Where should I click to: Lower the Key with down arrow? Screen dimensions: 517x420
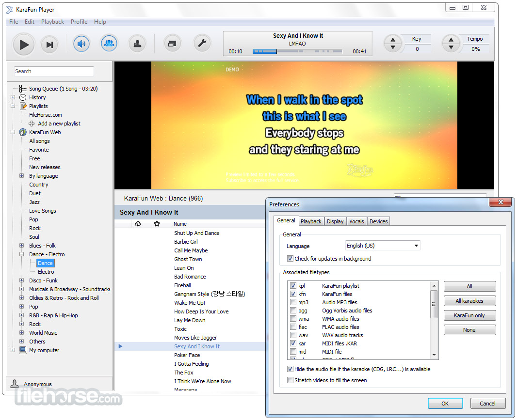pyautogui.click(x=393, y=47)
